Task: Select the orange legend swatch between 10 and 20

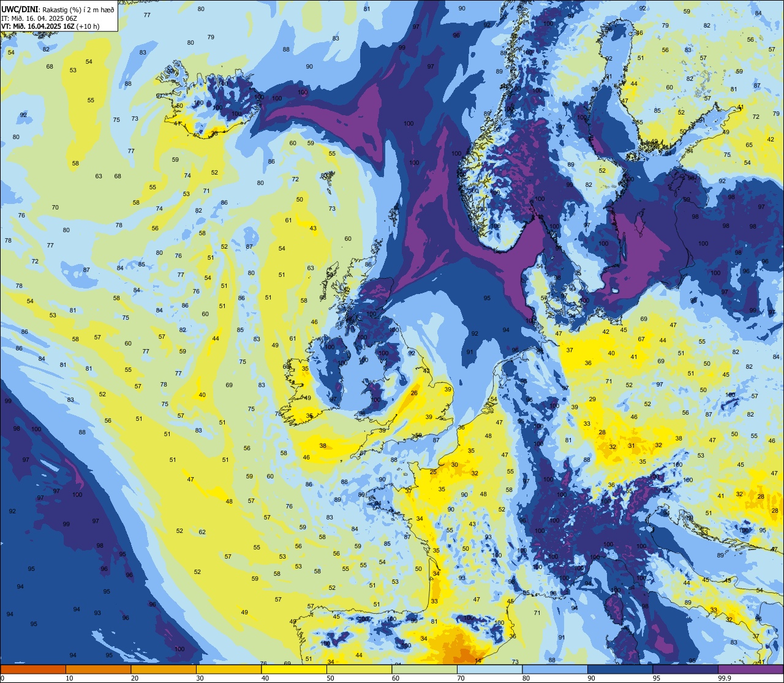Action: point(98,669)
